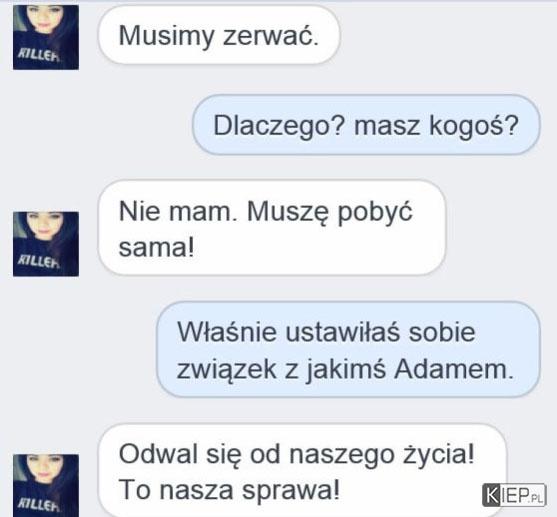
Task: Open sender avatar beside "Musimy zerwać."
Action: (x=46, y=37)
